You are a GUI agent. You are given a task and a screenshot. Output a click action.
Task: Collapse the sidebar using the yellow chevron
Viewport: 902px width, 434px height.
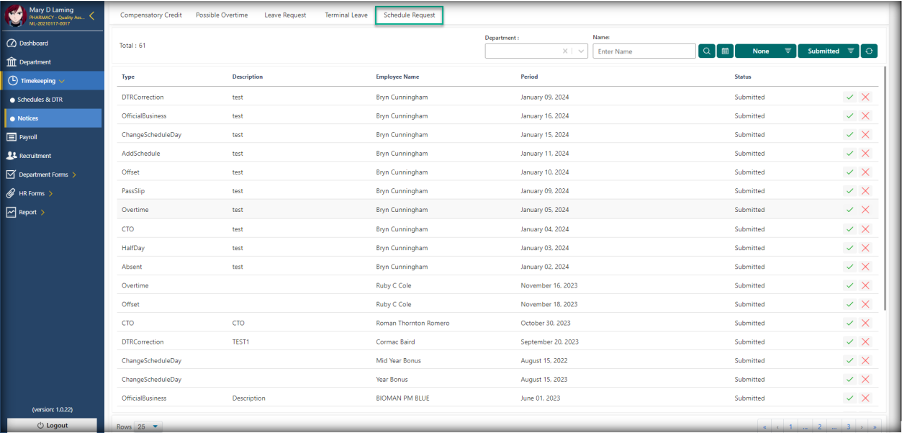[92, 15]
